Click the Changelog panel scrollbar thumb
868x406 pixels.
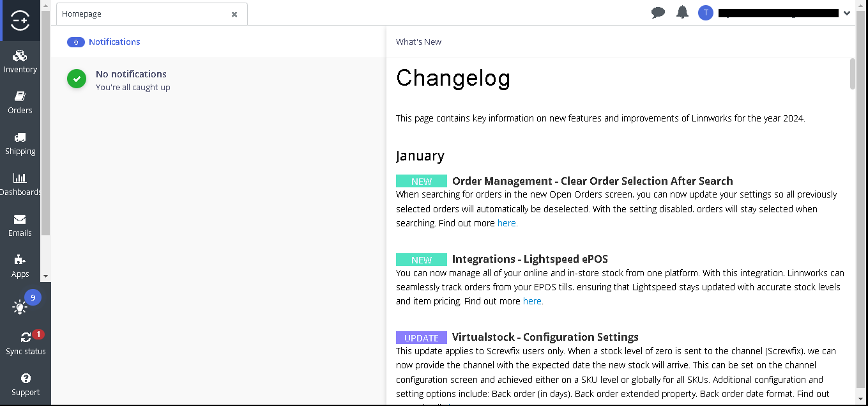coord(853,74)
